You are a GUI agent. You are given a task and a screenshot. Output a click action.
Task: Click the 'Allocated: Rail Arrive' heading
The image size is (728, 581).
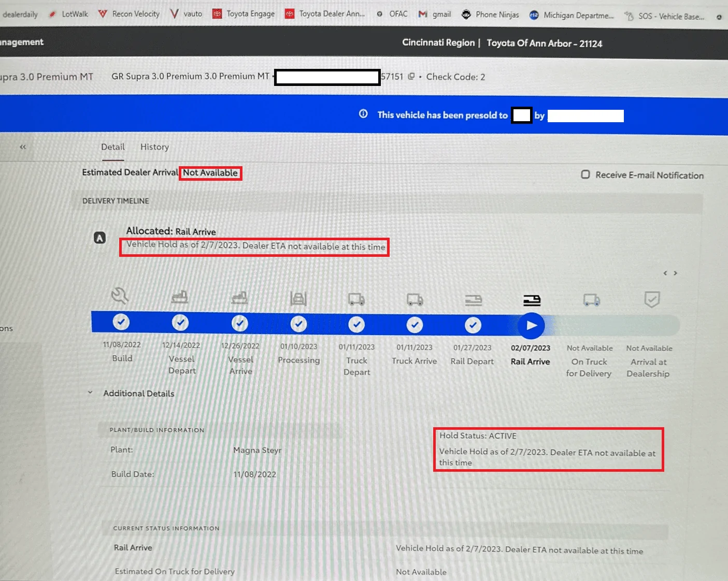(x=171, y=231)
